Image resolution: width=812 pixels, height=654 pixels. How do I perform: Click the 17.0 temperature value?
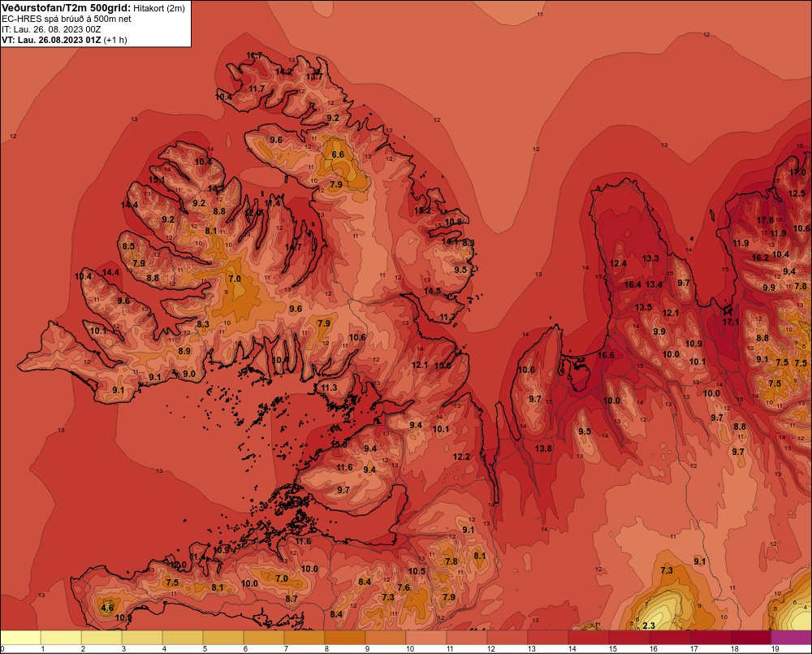[x=797, y=172]
